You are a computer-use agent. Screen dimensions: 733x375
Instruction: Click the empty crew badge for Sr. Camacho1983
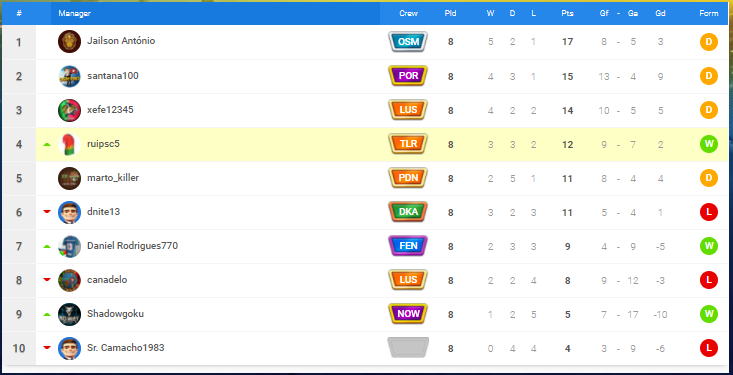pyautogui.click(x=408, y=348)
